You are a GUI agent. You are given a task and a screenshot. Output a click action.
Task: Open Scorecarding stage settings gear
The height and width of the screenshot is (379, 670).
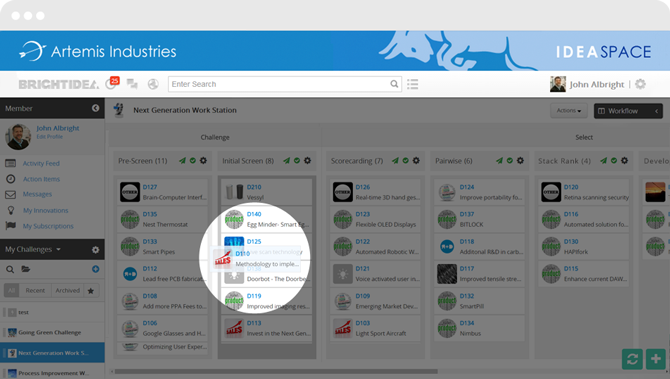coord(416,161)
